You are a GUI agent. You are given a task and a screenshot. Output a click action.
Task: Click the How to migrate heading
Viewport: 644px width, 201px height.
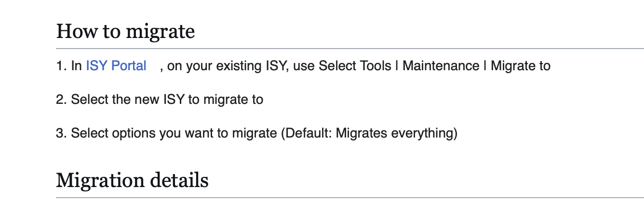click(x=126, y=32)
